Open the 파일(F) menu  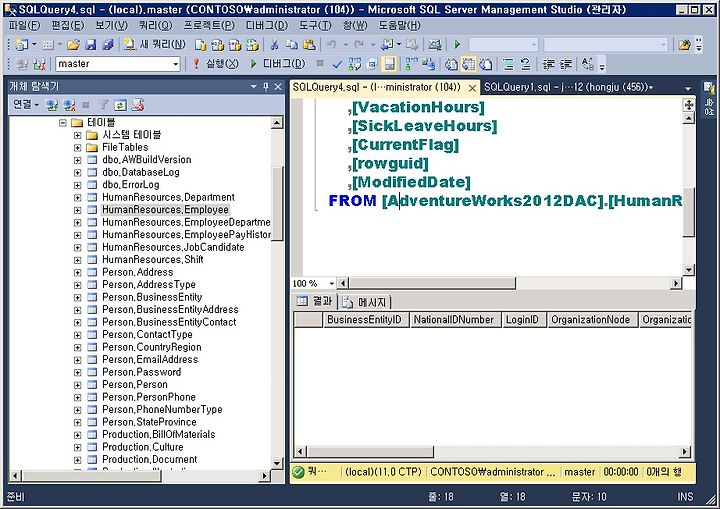click(24, 25)
